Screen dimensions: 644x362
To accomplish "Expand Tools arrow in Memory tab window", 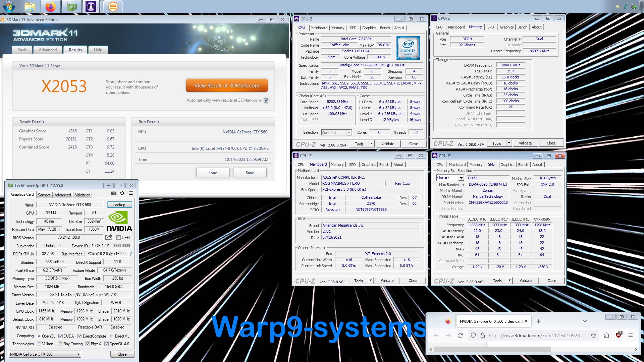I will (509, 143).
